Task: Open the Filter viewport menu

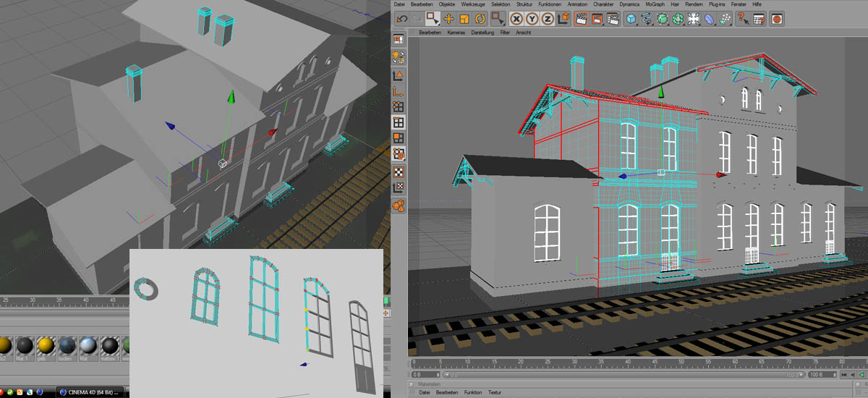Action: pyautogui.click(x=503, y=33)
